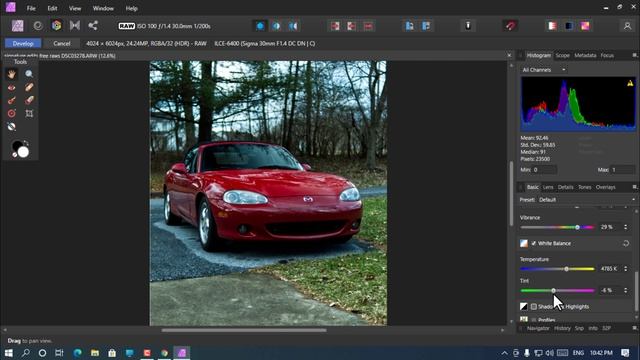Image resolution: width=640 pixels, height=360 pixels.
Task: Enable the Profiles checkbox
Action: [x=533, y=320]
